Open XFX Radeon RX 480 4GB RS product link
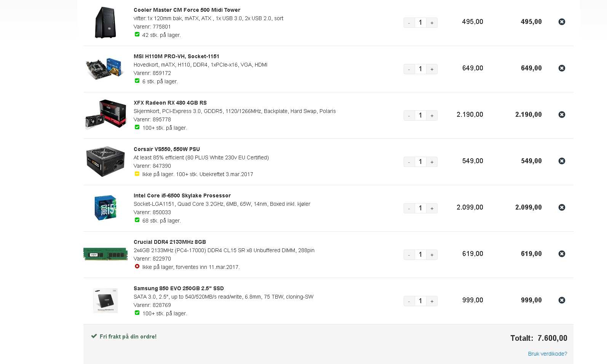The width and height of the screenshot is (607, 364). tap(170, 103)
